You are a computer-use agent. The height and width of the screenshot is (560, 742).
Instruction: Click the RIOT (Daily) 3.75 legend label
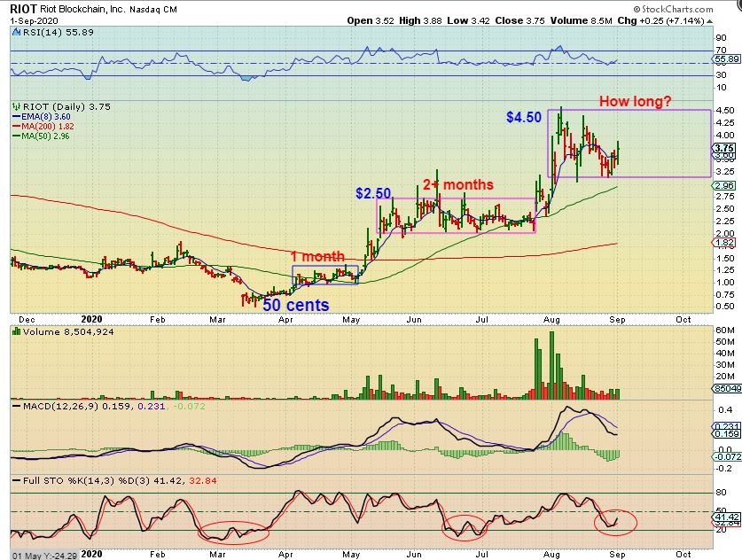66,107
